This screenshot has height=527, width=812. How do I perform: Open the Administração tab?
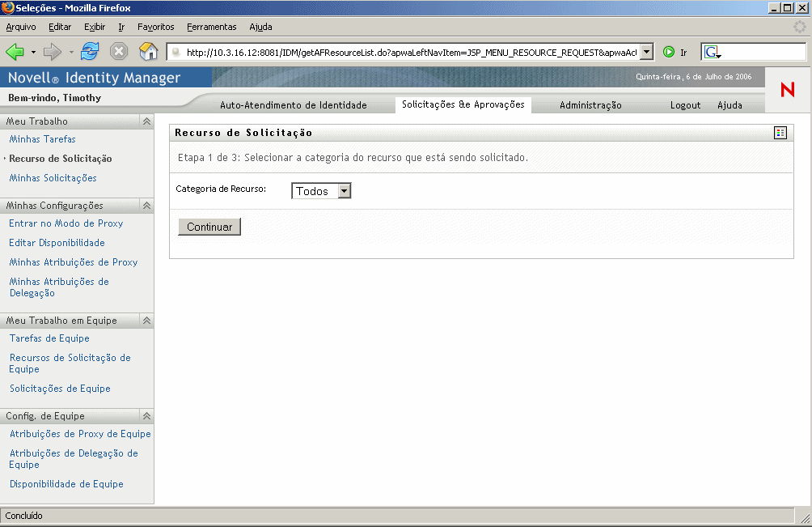(x=590, y=105)
